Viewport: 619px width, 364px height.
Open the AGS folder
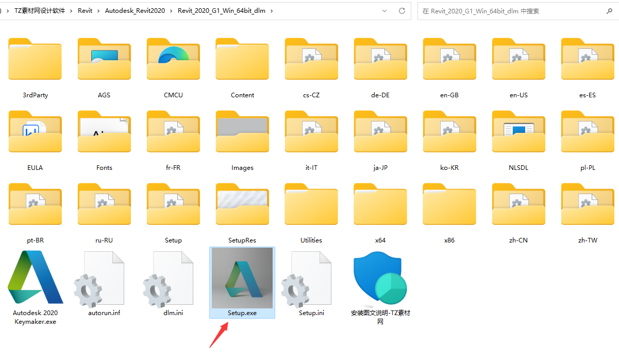(104, 59)
